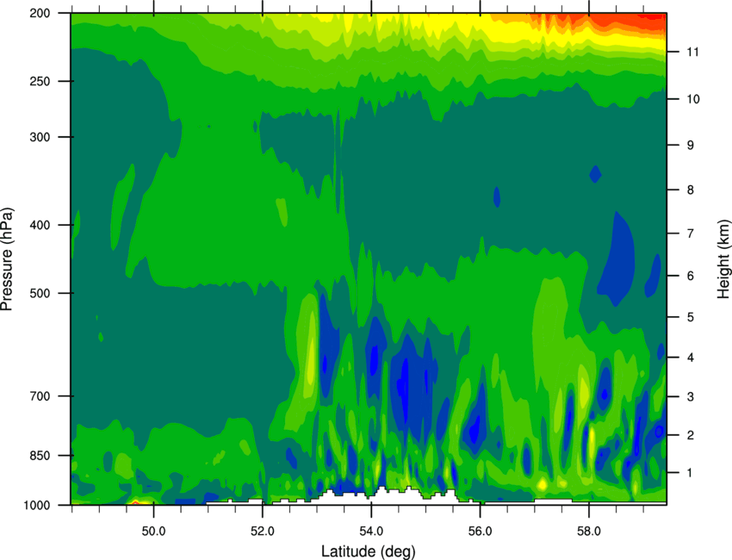732x560 pixels.
Task: Click latitude tick label 58.0
Action: point(589,532)
